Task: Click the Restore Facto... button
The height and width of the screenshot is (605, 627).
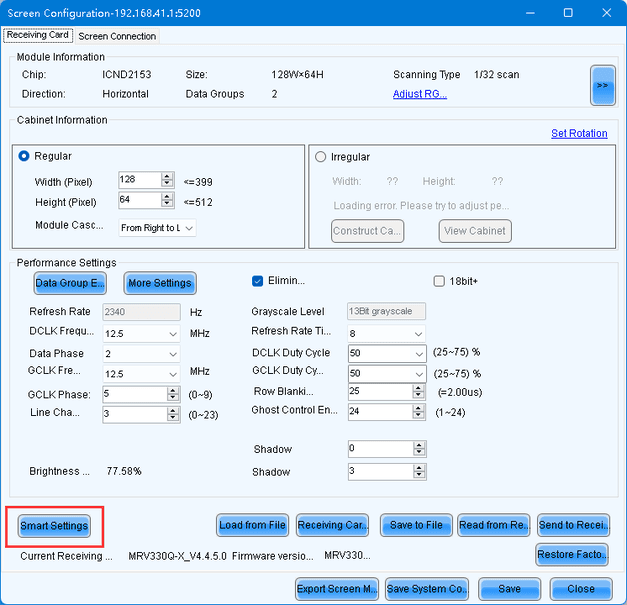Action: [x=572, y=555]
